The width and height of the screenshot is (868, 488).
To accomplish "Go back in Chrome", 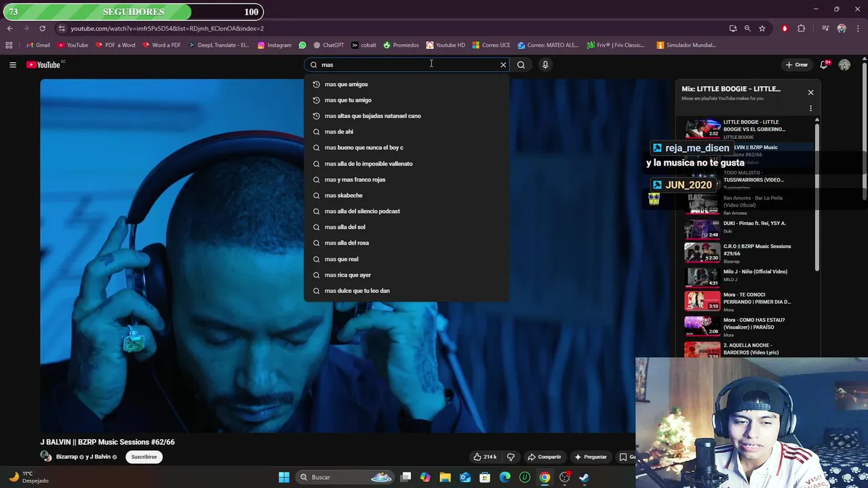I will (x=10, y=28).
